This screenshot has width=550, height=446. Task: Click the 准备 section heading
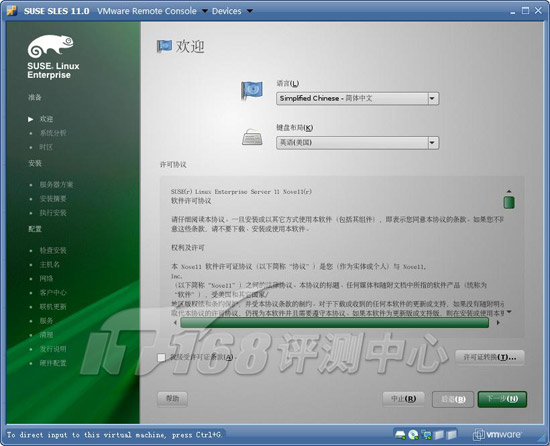[35, 97]
